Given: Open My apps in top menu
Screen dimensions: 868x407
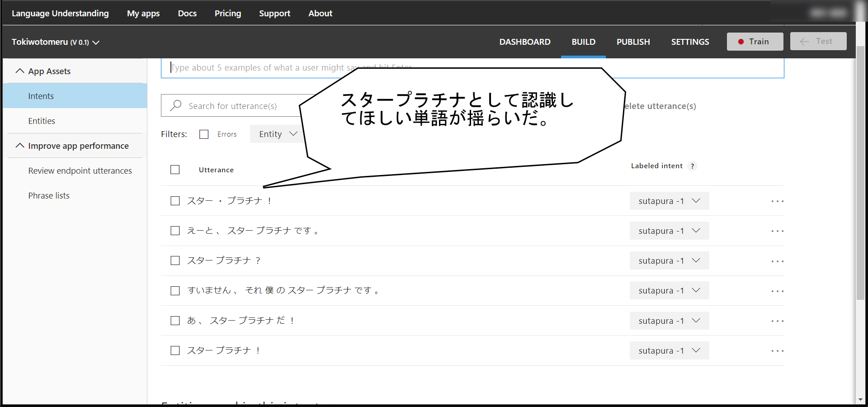Looking at the screenshot, I should (143, 14).
